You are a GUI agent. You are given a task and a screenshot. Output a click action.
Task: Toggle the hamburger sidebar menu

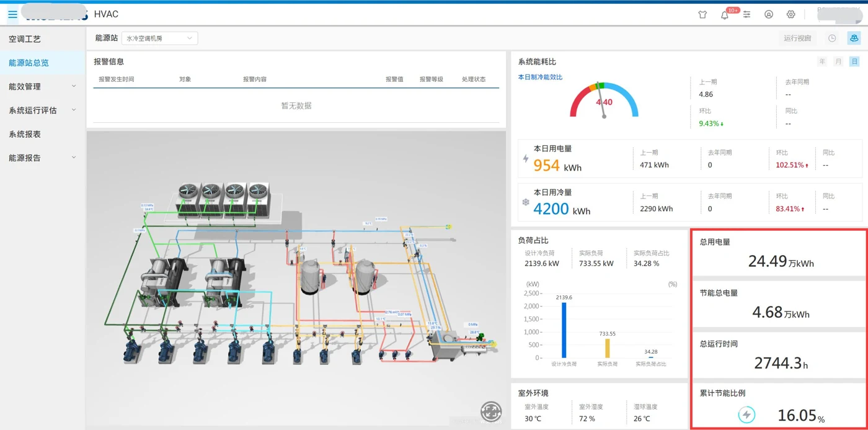12,14
